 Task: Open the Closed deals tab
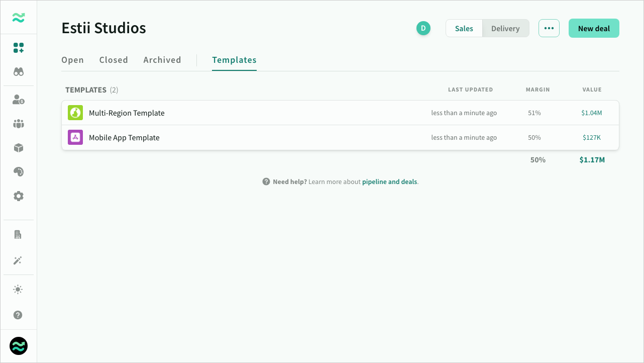pyautogui.click(x=114, y=59)
